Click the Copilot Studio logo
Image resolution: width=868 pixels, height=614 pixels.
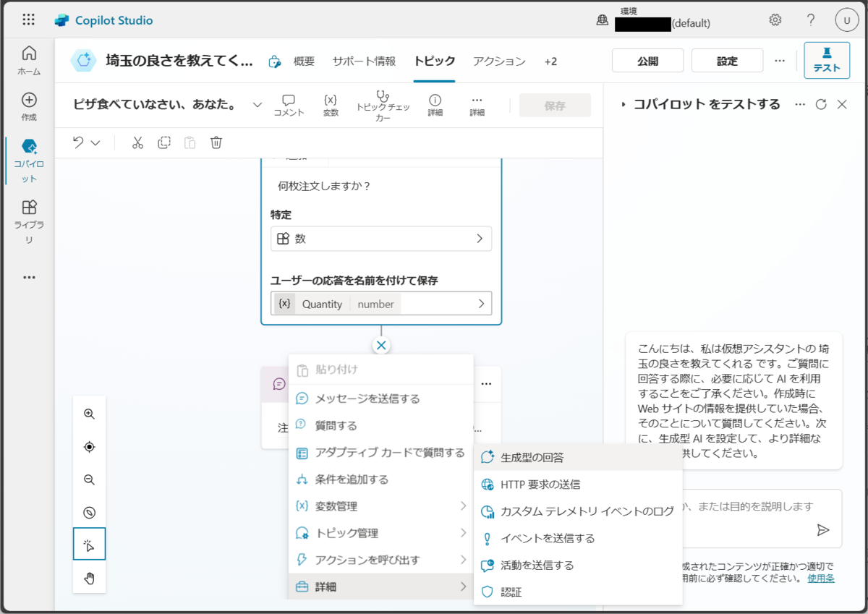[61, 20]
